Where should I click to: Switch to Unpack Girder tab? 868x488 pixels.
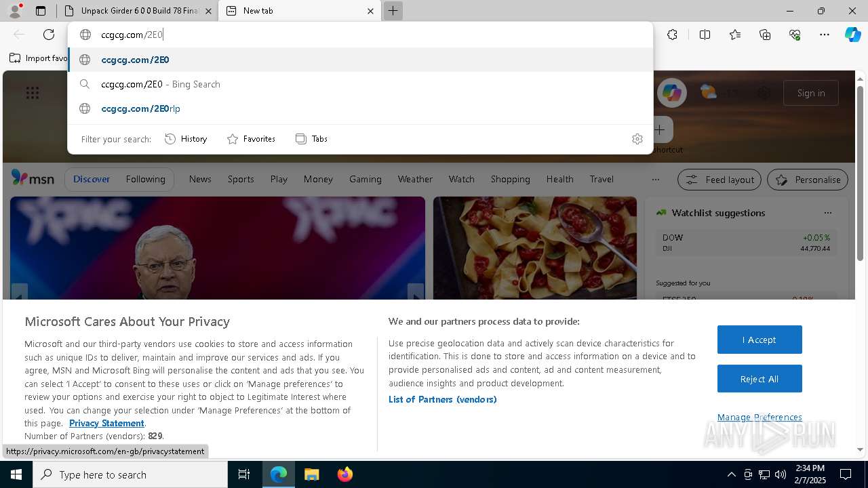pyautogui.click(x=137, y=11)
